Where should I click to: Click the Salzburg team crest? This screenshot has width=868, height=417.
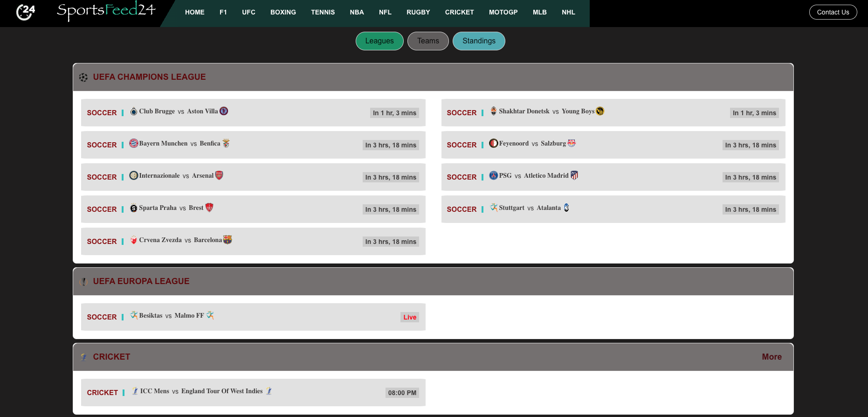pos(572,143)
